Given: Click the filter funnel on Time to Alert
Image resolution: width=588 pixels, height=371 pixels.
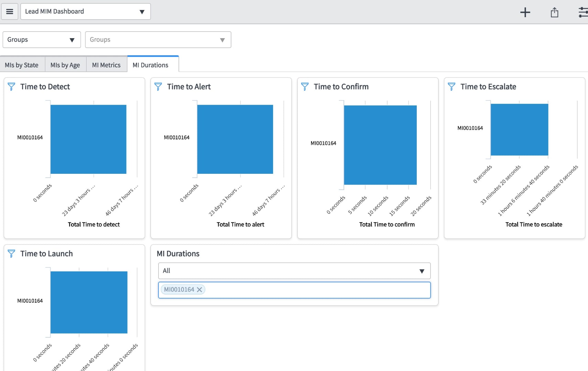Looking at the screenshot, I should tap(159, 87).
